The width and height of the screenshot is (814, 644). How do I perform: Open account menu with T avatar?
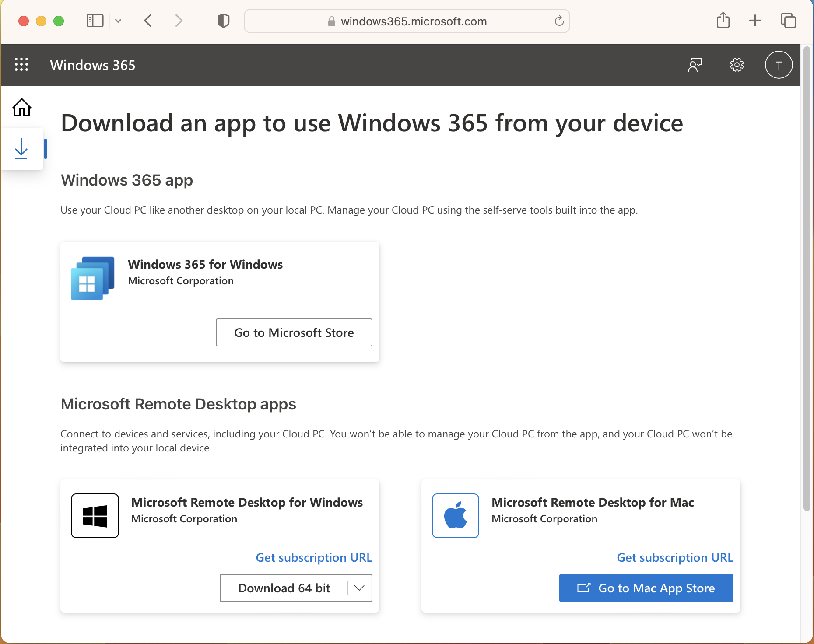click(x=779, y=65)
